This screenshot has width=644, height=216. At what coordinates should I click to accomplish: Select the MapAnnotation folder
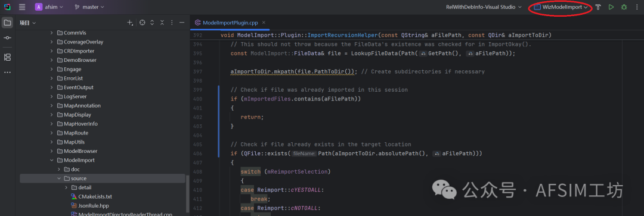click(82, 105)
